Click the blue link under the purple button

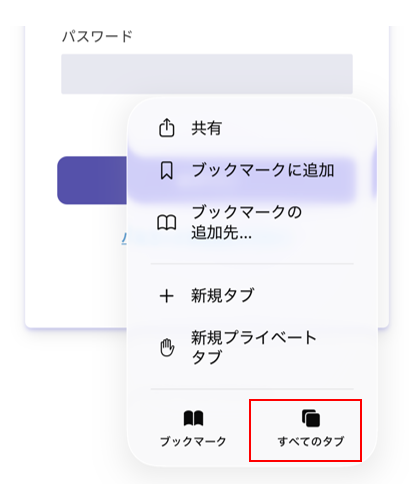(124, 238)
